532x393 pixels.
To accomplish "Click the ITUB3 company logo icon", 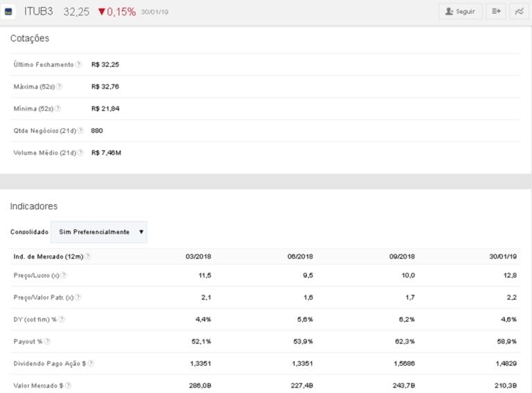I will (10, 12).
